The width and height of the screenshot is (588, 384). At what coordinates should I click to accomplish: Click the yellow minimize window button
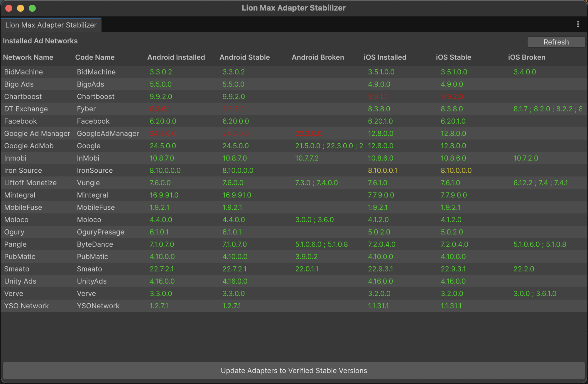21,8
